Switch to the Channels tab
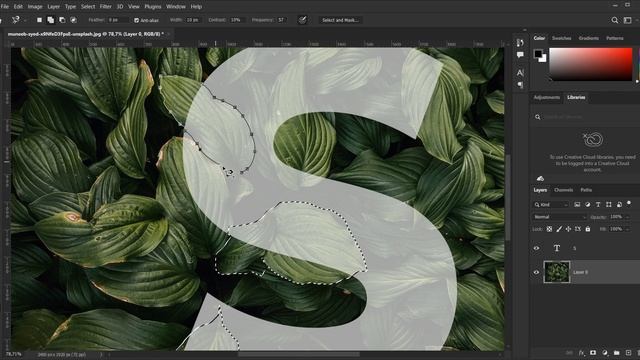 point(563,190)
